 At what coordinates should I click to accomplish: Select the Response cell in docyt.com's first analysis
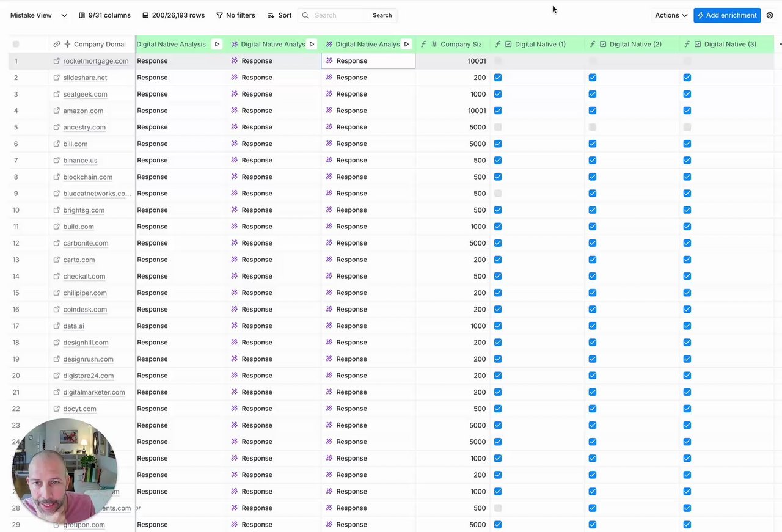(182, 409)
